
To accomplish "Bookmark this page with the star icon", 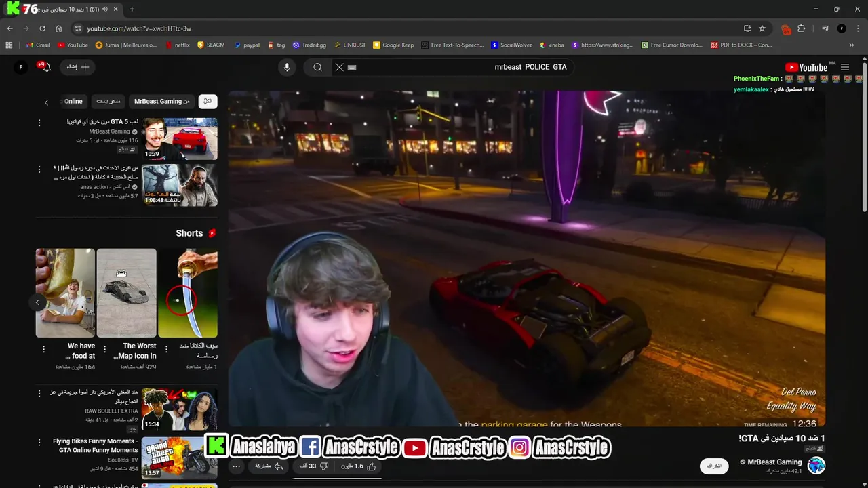I will point(762,28).
